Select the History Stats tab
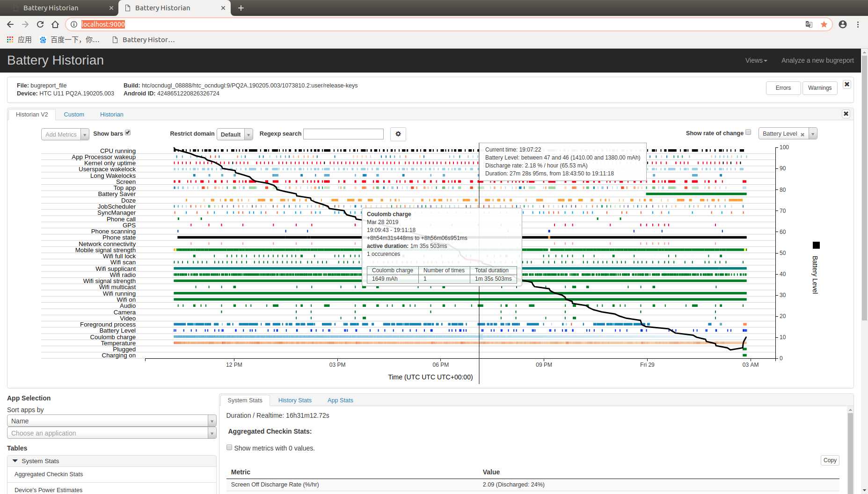Image resolution: width=868 pixels, height=494 pixels. point(295,400)
